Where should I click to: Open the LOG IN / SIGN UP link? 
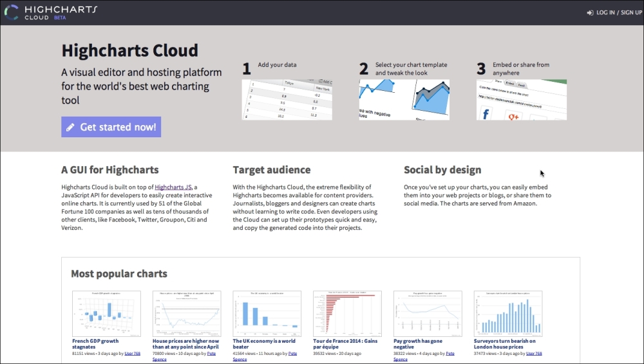click(614, 13)
